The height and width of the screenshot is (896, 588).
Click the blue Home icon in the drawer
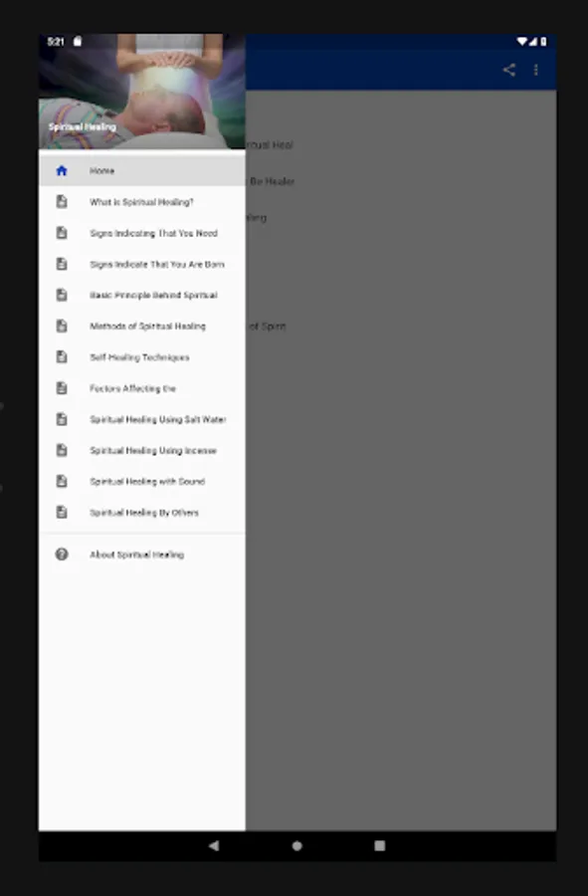(x=62, y=170)
